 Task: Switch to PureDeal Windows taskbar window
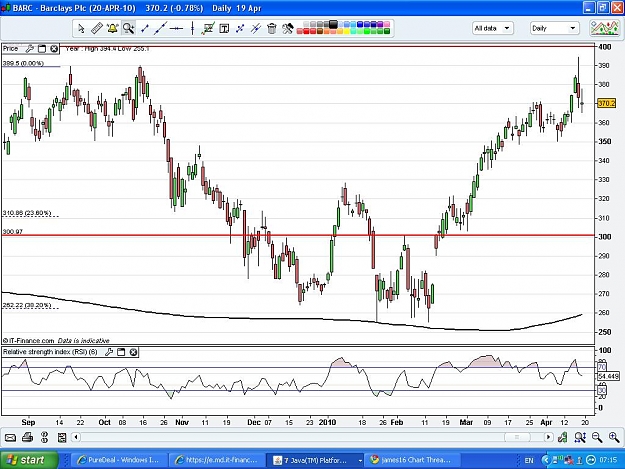pyautogui.click(x=118, y=460)
